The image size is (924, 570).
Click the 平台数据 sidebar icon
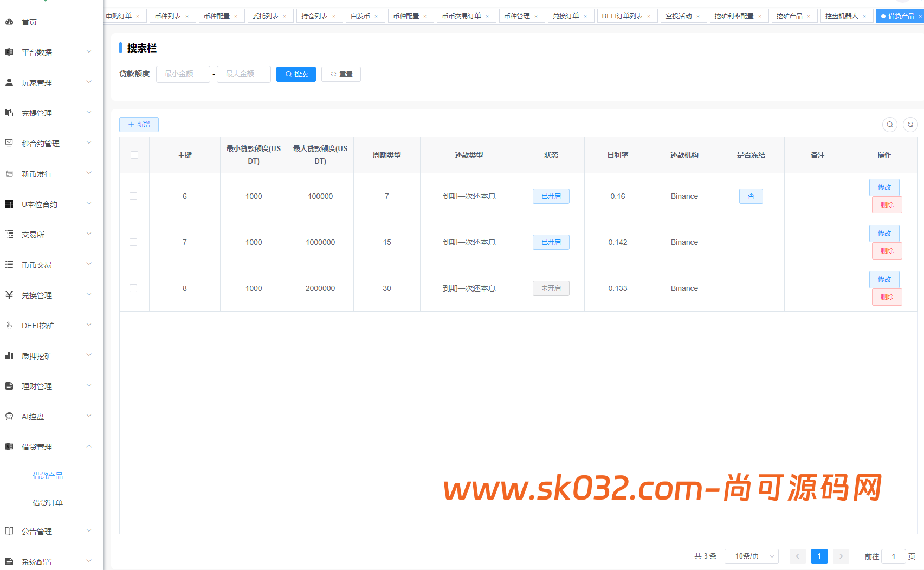[9, 53]
